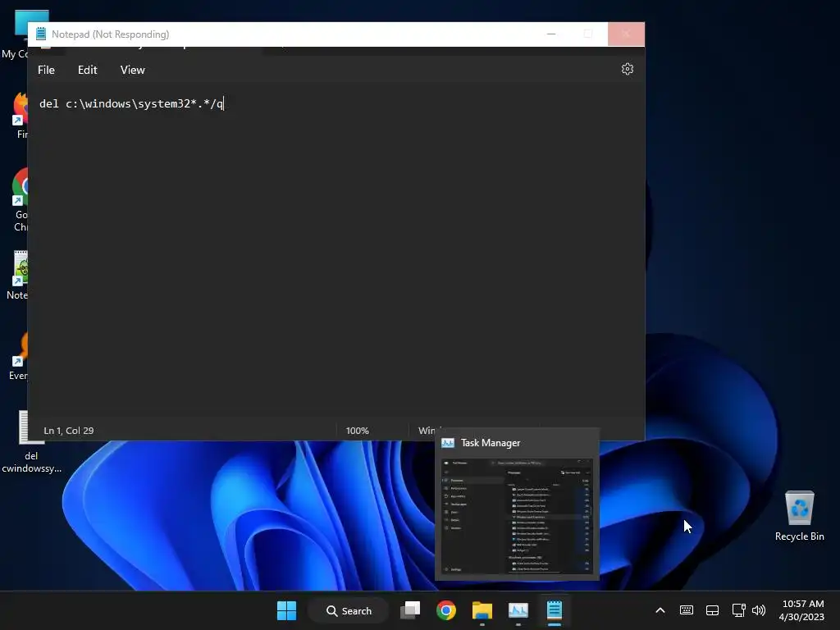
Task: Click the virtual touchpad tray icon
Action: 713,610
